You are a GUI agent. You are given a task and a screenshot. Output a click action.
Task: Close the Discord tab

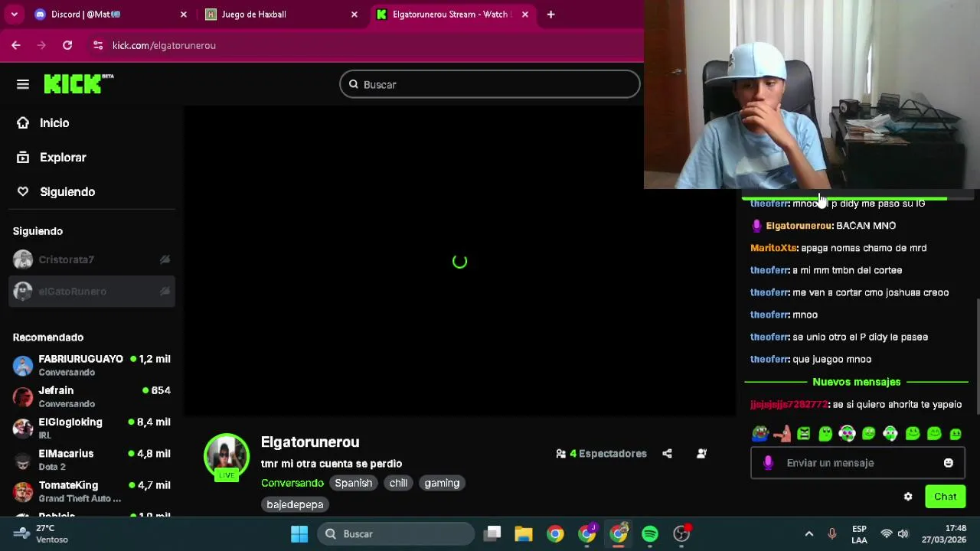(184, 15)
